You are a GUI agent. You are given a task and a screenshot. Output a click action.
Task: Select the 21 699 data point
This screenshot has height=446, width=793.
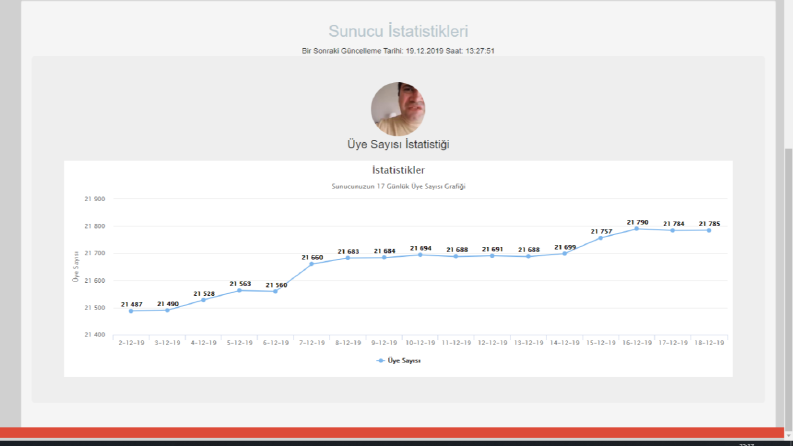(565, 253)
